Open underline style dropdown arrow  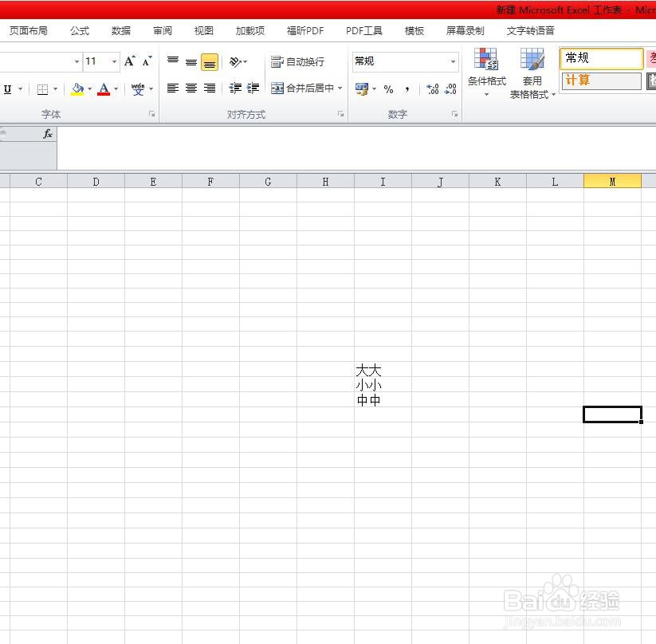[x=20, y=89]
